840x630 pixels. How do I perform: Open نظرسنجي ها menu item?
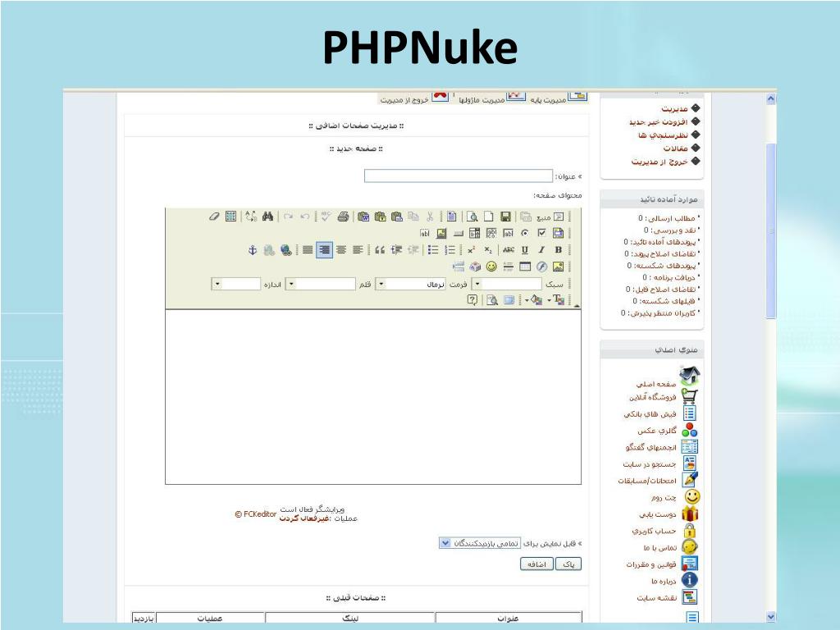(x=663, y=135)
